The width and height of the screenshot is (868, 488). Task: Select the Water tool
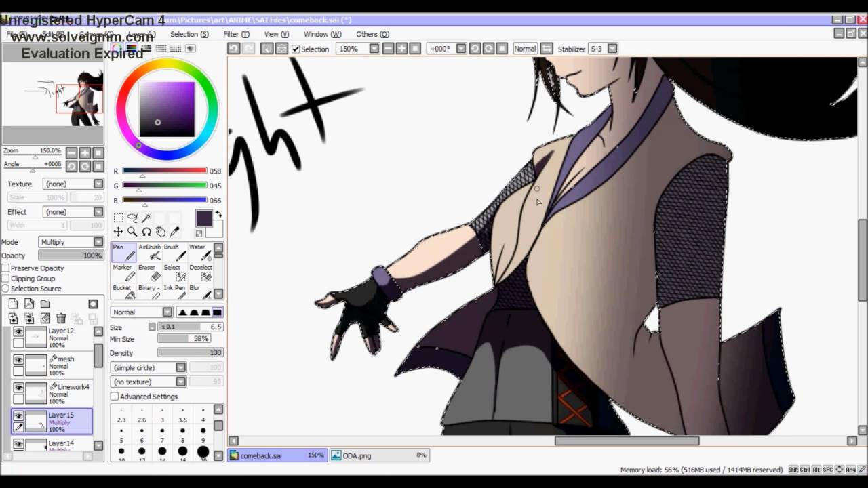coord(199,252)
